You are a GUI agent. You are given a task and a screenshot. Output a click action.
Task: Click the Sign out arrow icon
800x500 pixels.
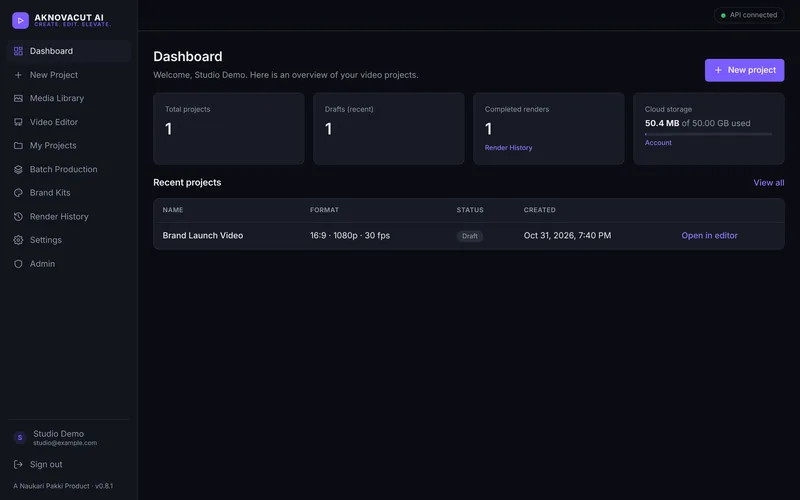[18, 464]
